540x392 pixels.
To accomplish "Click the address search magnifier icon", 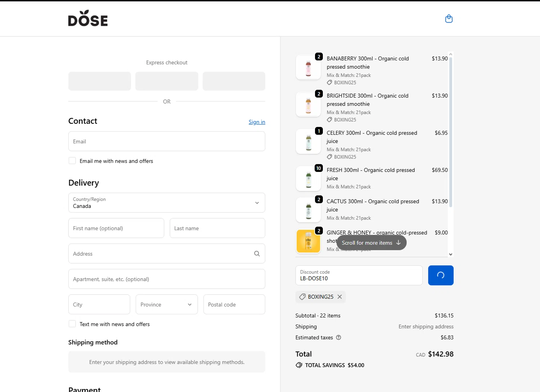I will coord(257,254).
